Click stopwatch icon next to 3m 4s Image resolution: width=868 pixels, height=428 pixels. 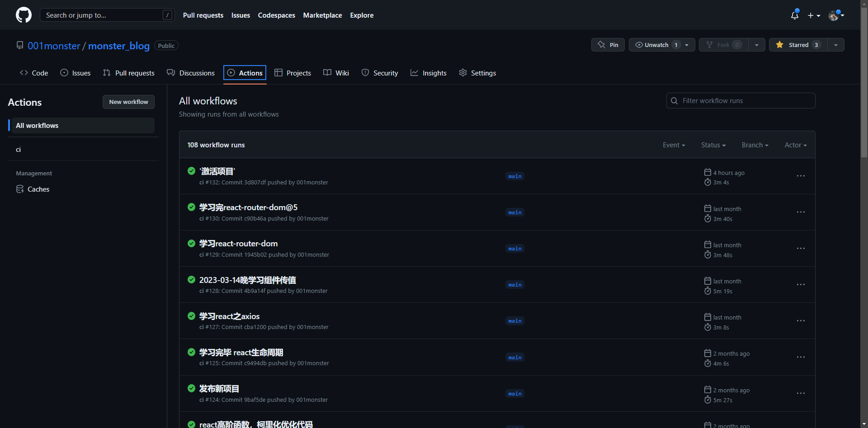pos(708,182)
